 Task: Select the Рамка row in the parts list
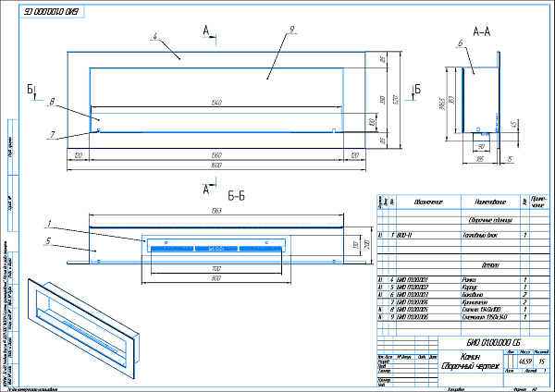[x=467, y=279]
